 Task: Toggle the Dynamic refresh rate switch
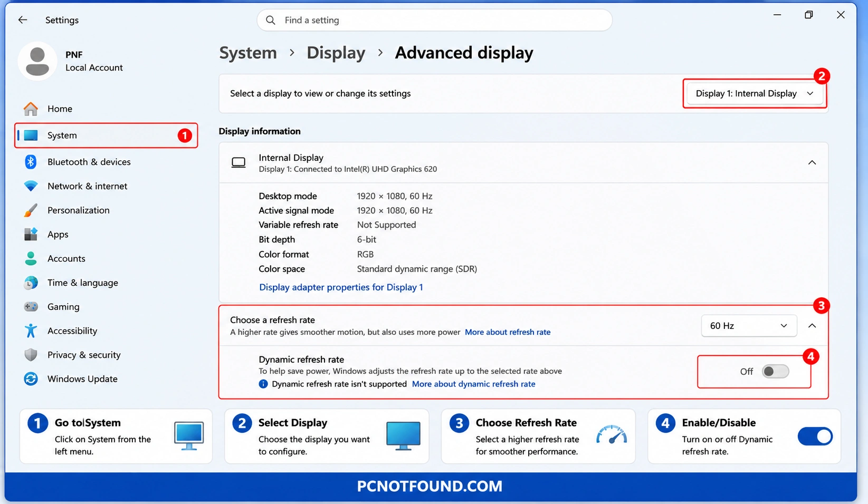tap(775, 371)
